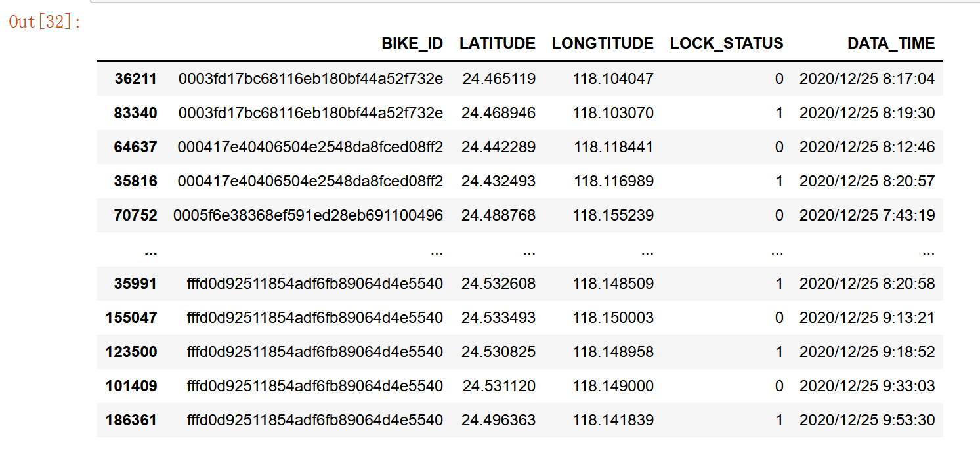Click row index 83340
This screenshot has height=449, width=980.
136,113
